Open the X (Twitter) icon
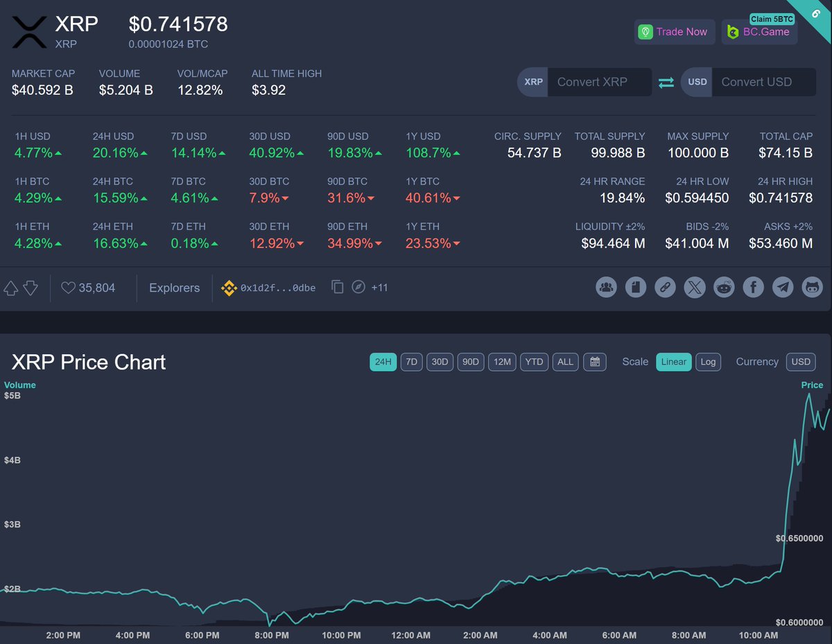The image size is (832, 644). pos(695,288)
